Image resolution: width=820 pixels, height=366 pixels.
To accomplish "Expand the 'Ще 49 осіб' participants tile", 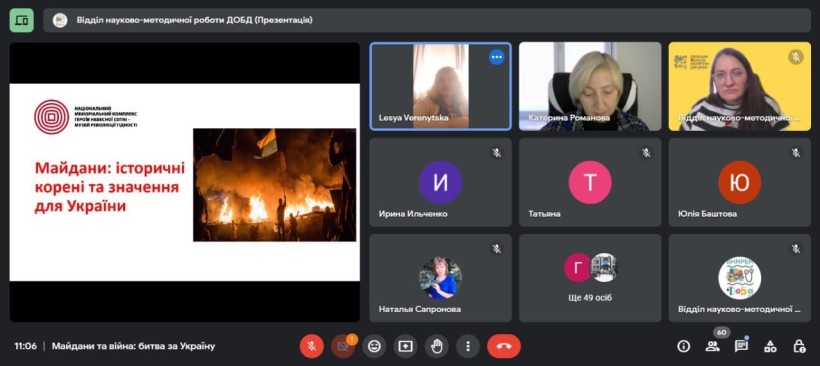I will coord(590,278).
